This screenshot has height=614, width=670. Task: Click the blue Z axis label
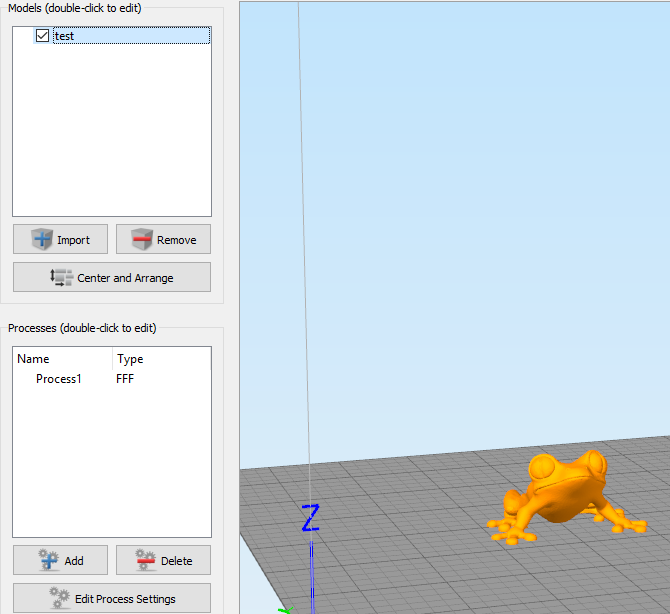pyautogui.click(x=311, y=517)
